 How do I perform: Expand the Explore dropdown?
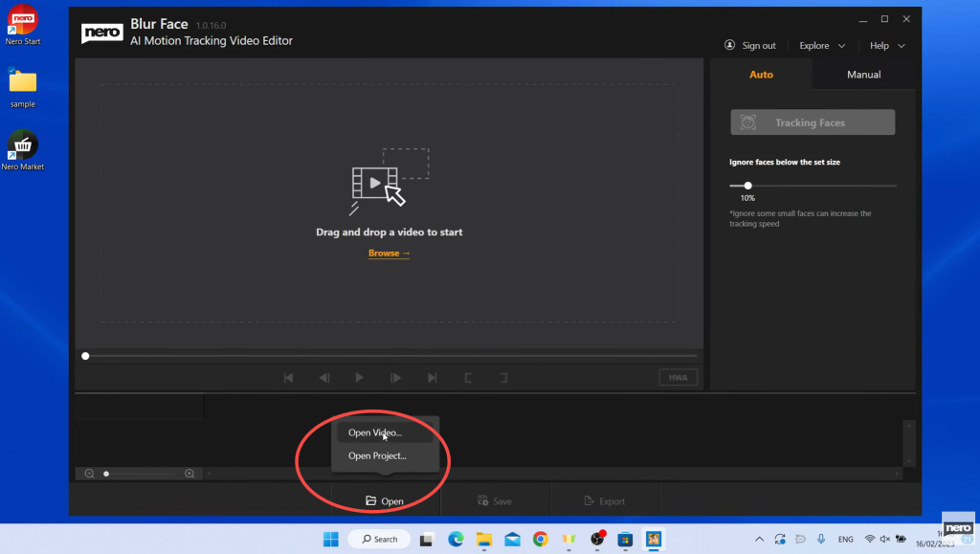point(822,46)
